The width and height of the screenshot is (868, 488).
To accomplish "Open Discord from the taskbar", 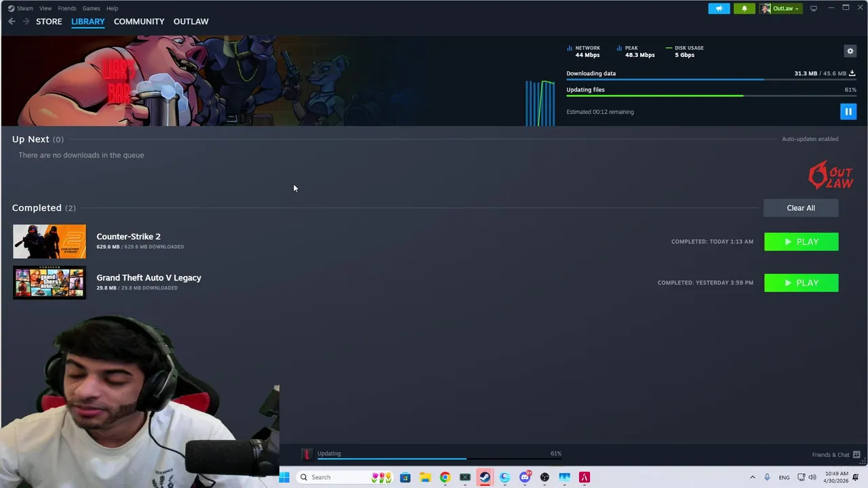I will coord(525,477).
